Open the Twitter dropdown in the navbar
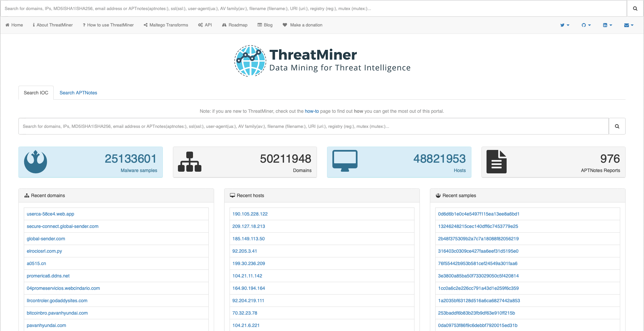The width and height of the screenshot is (644, 331). click(x=565, y=25)
